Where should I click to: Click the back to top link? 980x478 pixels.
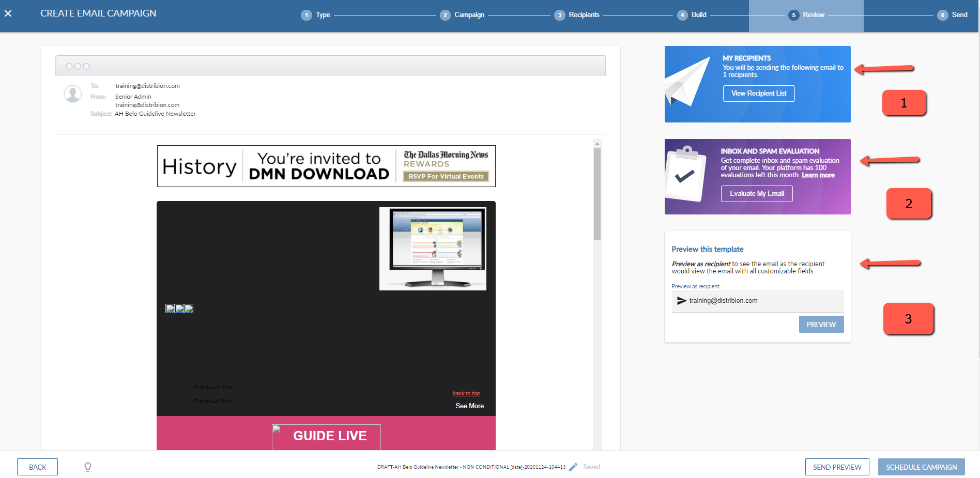tap(466, 394)
